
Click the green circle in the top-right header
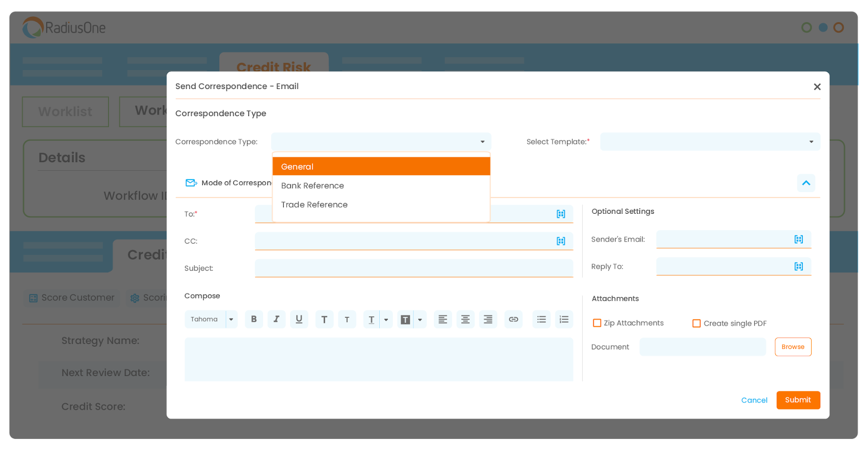click(x=807, y=28)
